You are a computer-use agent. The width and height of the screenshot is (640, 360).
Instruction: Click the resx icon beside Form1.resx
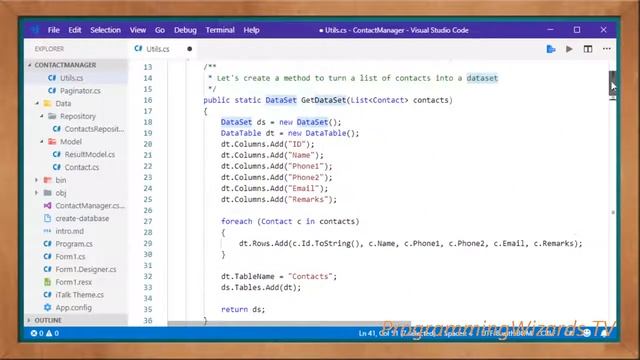[47, 282]
